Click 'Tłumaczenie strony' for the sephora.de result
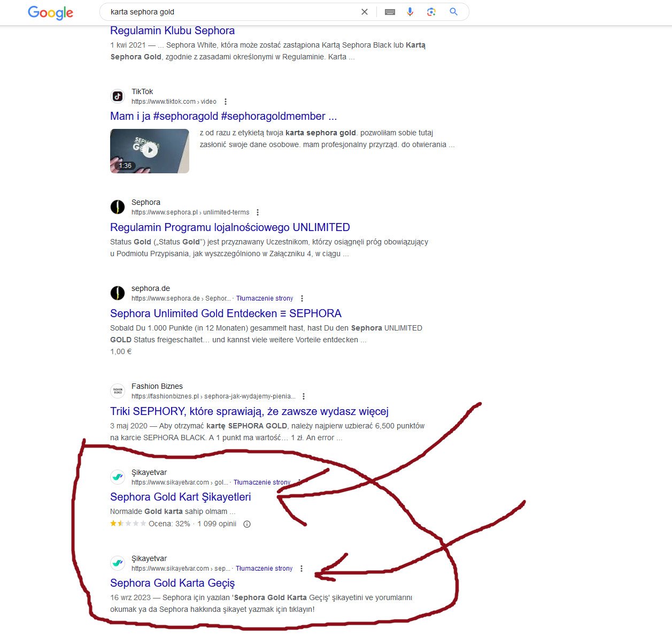Viewport: 672px width, 637px height. [x=265, y=298]
